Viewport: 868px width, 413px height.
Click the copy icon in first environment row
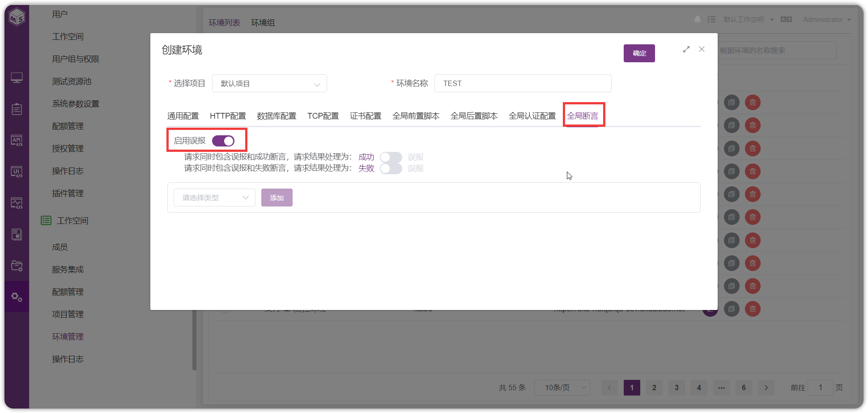point(732,103)
